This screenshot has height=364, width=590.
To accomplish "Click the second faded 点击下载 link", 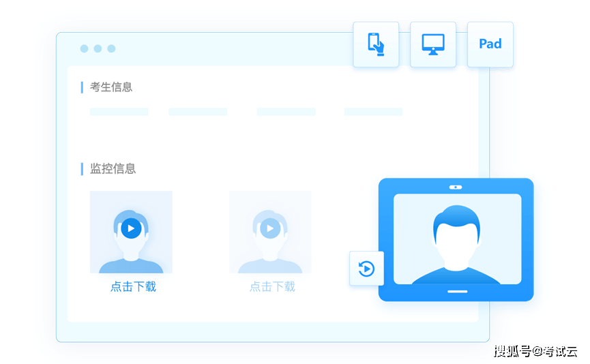I will pos(272,287).
